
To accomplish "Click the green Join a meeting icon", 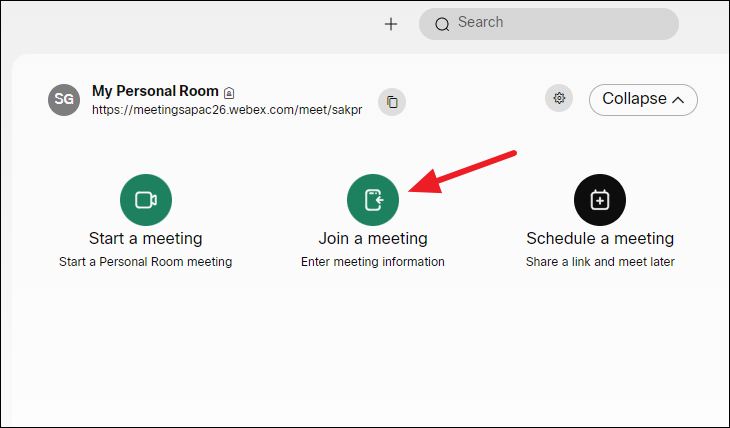I will coord(373,200).
